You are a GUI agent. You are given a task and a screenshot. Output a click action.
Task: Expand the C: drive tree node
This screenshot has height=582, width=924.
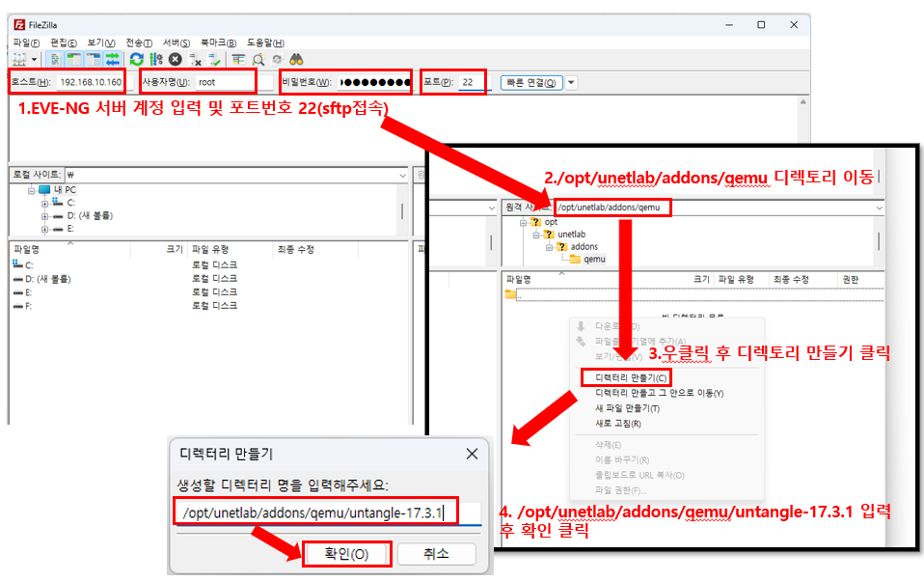[44, 204]
